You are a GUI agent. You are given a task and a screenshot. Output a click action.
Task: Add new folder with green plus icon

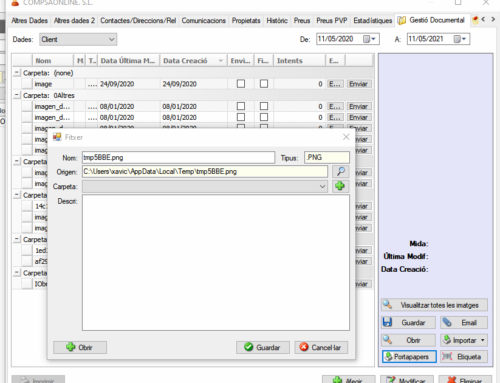pos(340,186)
